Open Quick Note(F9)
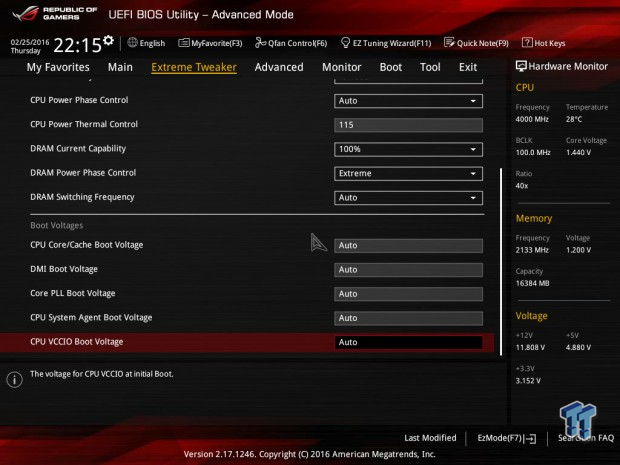This screenshot has height=465, width=620. (476, 43)
